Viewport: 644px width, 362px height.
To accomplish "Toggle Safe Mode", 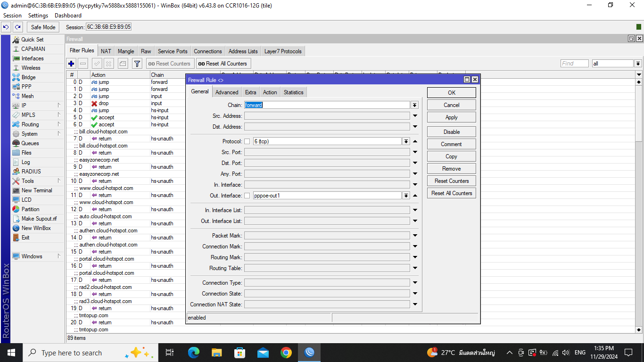I will (43, 27).
